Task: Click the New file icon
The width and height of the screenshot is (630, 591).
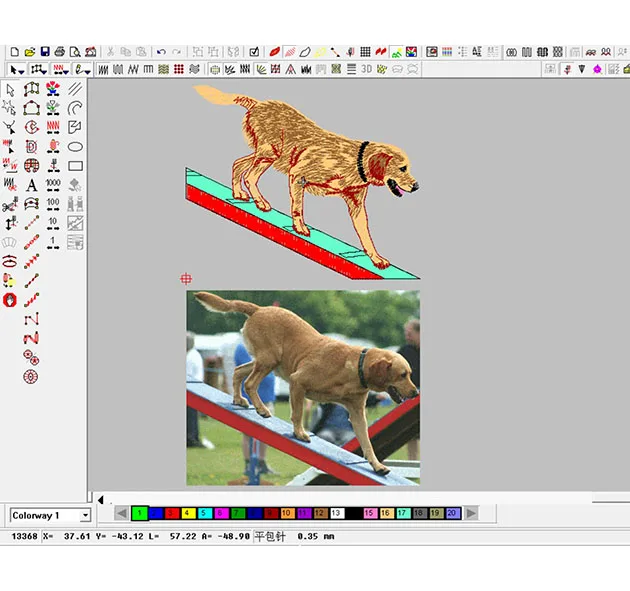Action: click(x=14, y=51)
